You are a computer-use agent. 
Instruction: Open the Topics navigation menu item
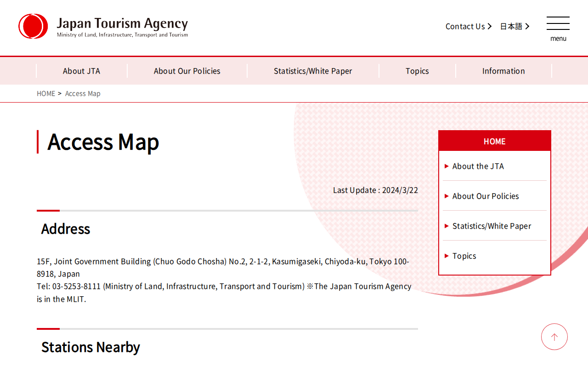pyautogui.click(x=417, y=71)
